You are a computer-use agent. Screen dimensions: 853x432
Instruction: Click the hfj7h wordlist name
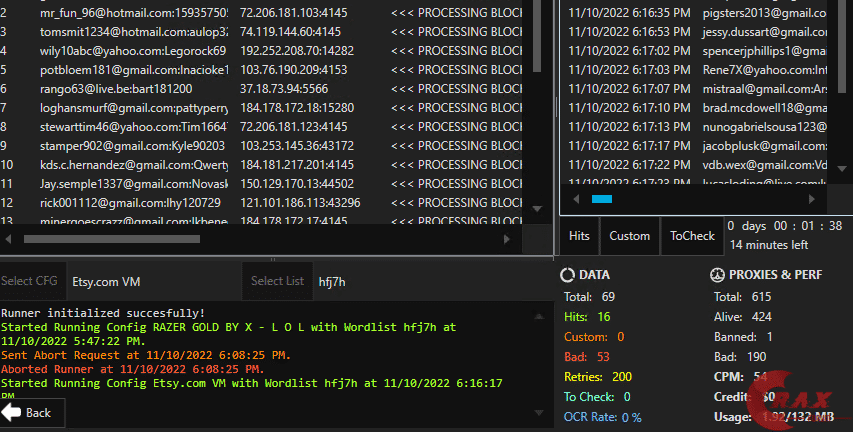(x=332, y=282)
